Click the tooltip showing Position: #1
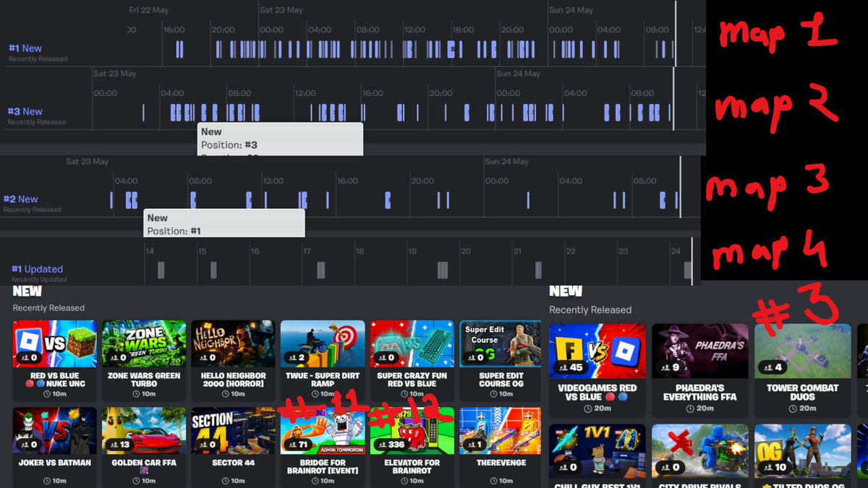The height and width of the screenshot is (488, 868). (224, 223)
